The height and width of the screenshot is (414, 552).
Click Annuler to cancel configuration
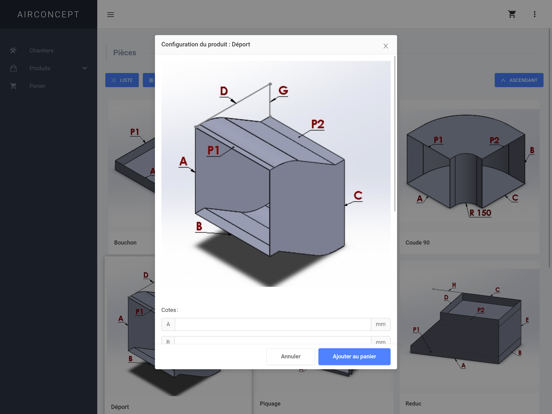point(290,357)
